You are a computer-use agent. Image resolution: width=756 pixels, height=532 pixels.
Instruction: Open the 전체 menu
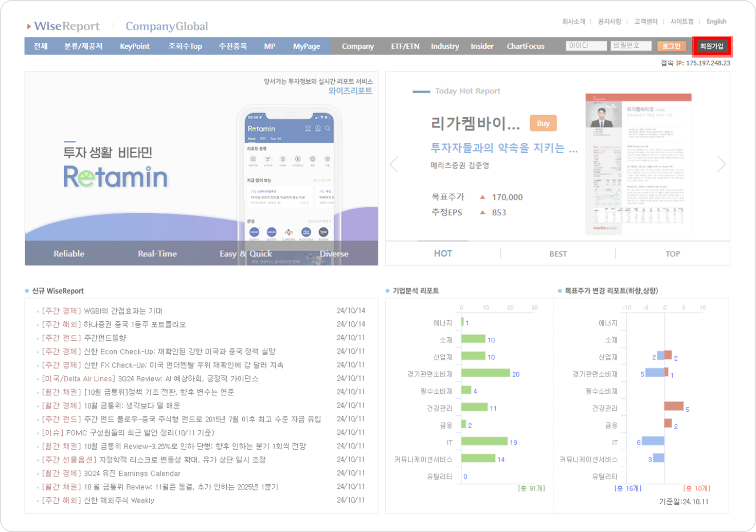pyautogui.click(x=41, y=46)
